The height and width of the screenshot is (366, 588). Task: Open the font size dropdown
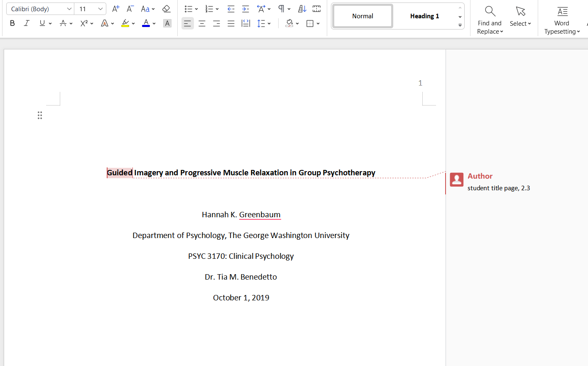coord(100,9)
